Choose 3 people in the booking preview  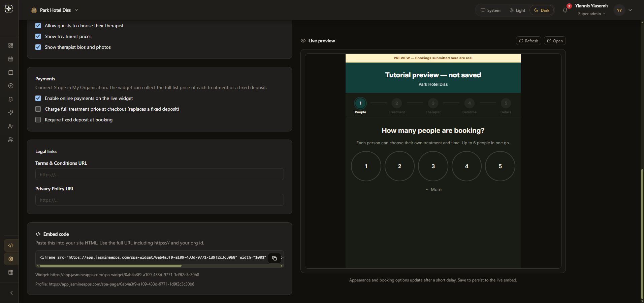(433, 166)
